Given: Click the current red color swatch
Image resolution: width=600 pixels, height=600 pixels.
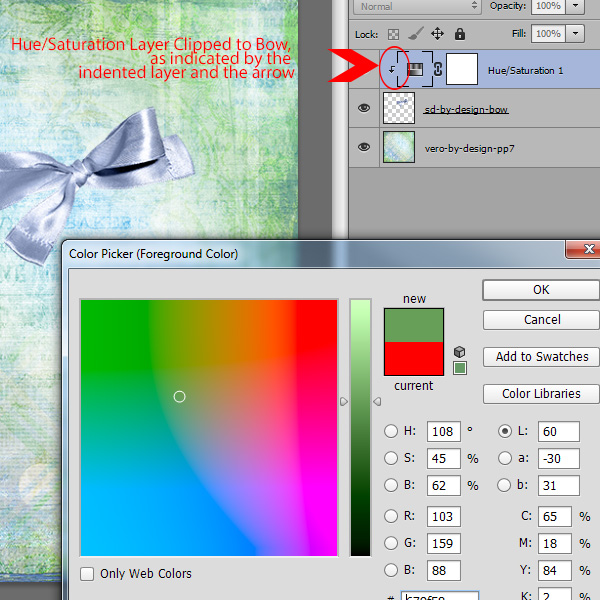Looking at the screenshot, I should pyautogui.click(x=414, y=359).
